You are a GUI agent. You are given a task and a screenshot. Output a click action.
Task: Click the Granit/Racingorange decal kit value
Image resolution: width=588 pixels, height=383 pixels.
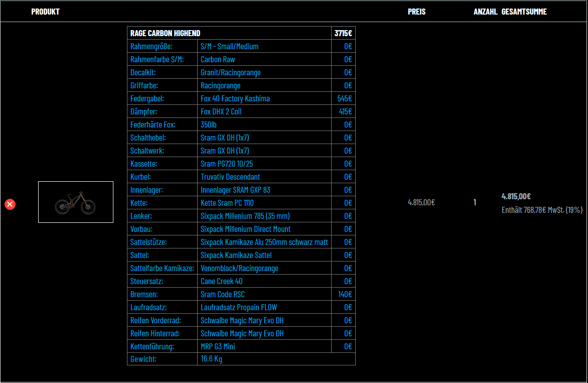tap(230, 72)
